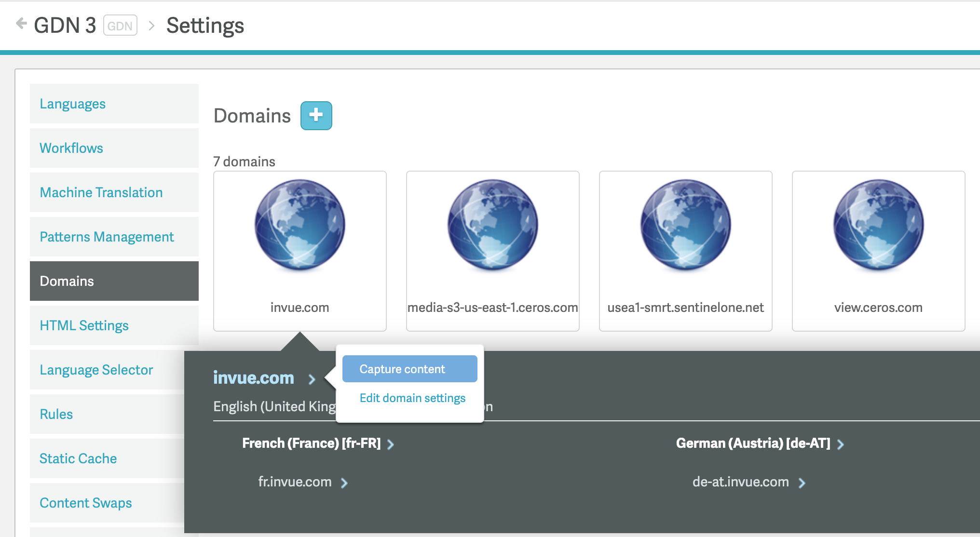
Task: Click the back arrow beside GDN 3
Action: pyautogui.click(x=21, y=23)
